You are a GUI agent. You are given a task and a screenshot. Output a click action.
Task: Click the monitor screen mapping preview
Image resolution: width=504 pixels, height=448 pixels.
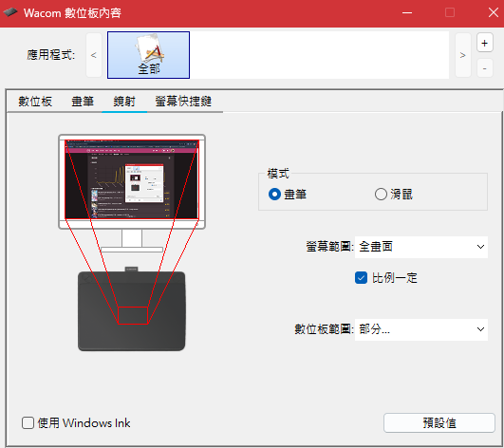coord(132,179)
